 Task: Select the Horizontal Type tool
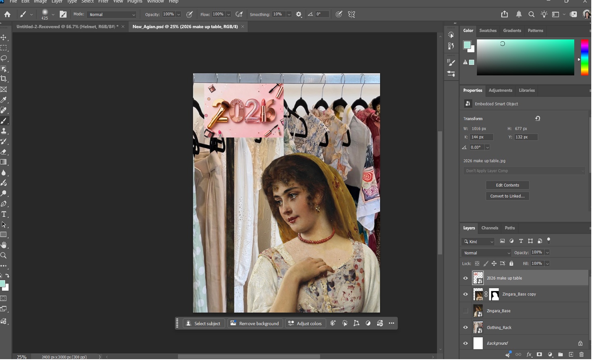point(4,214)
